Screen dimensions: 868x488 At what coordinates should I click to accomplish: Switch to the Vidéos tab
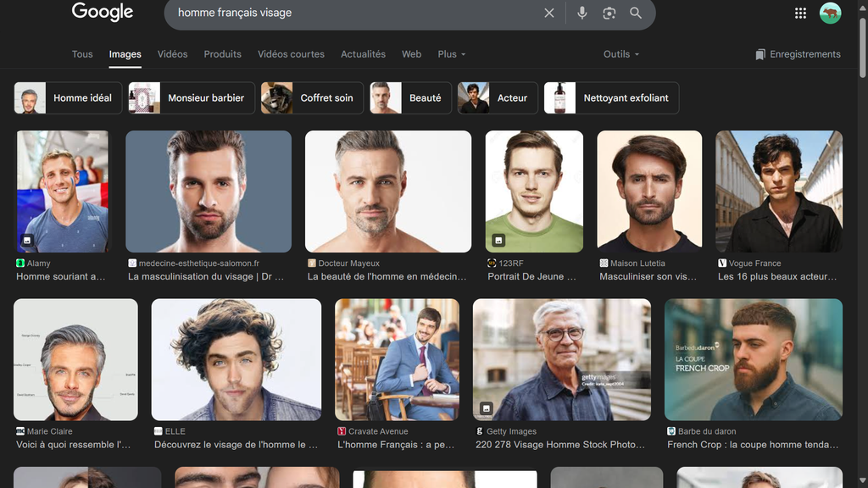tap(172, 54)
